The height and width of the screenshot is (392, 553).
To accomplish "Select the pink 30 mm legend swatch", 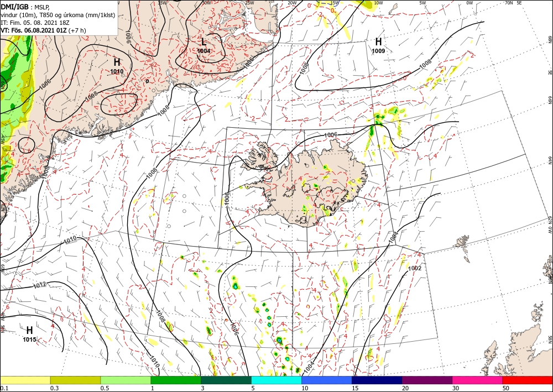I will click(478, 380).
